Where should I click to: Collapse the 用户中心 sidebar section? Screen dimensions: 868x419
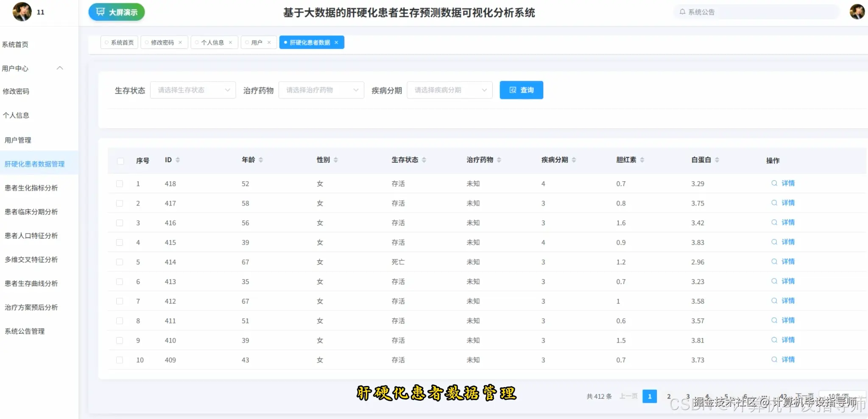point(60,68)
